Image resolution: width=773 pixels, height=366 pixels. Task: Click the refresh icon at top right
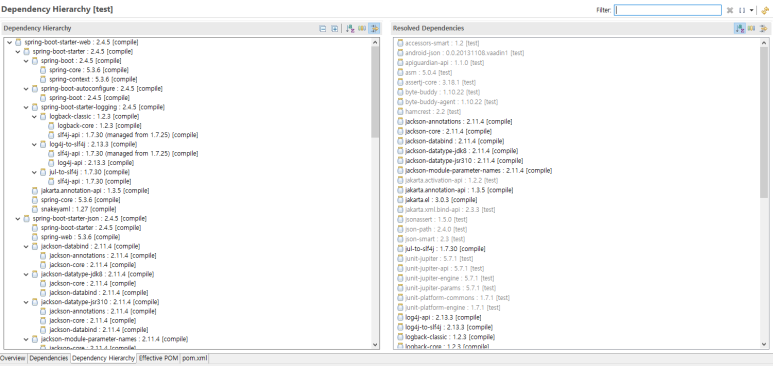(765, 10)
